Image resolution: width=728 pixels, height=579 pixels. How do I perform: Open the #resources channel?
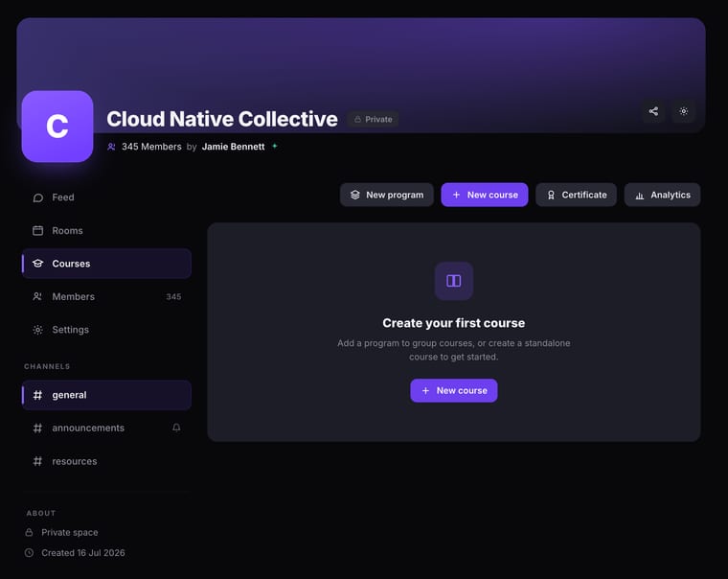(x=106, y=461)
